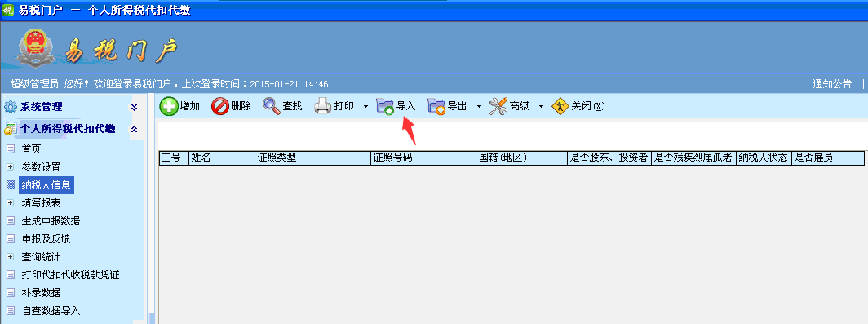The height and width of the screenshot is (324, 868).
Task: Open the dropdown arrow next to 高级
Action: [542, 106]
